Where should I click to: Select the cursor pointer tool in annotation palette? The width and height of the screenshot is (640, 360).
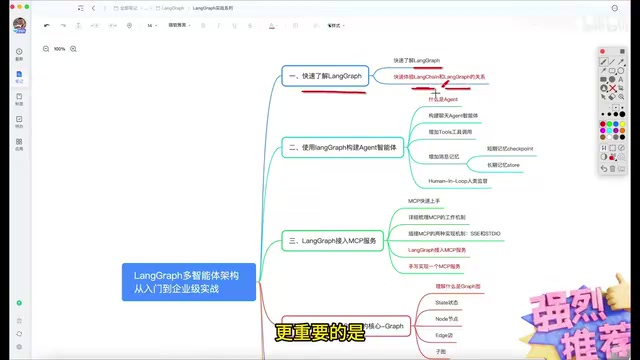(x=603, y=97)
